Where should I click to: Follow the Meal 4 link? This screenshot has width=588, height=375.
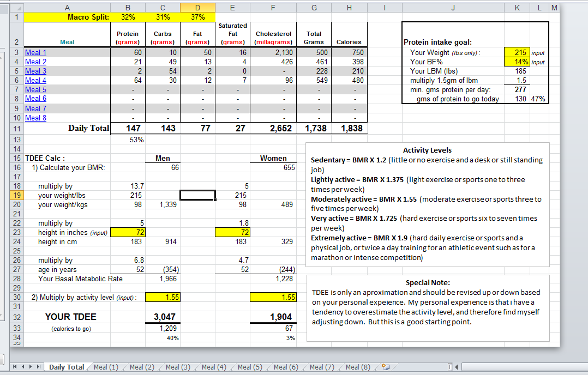[36, 80]
